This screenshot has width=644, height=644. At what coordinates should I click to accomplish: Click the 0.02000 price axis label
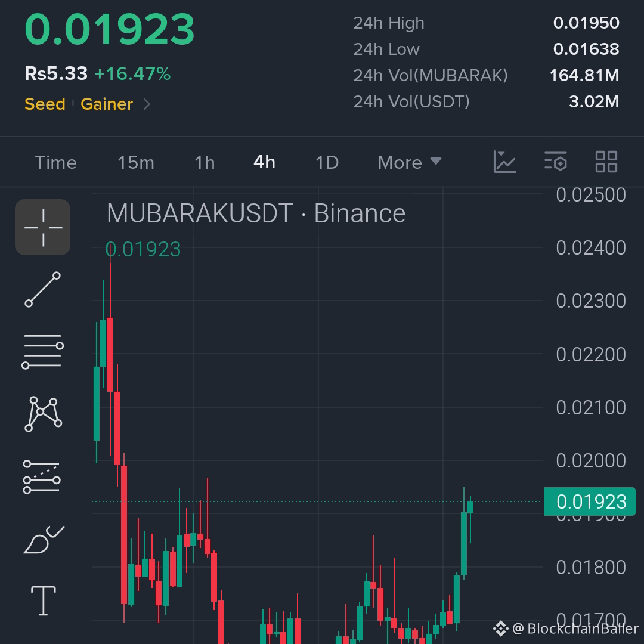pyautogui.click(x=590, y=461)
